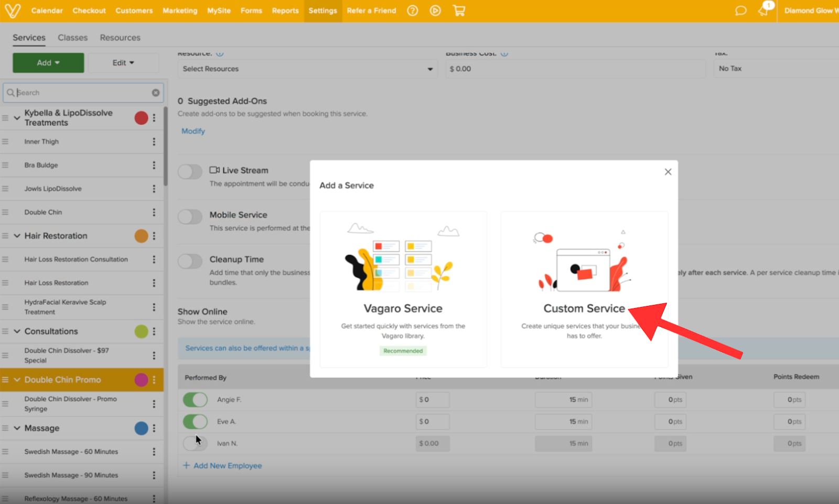Collapse the Hair Restoration category
Image resolution: width=839 pixels, height=504 pixels.
(x=17, y=236)
